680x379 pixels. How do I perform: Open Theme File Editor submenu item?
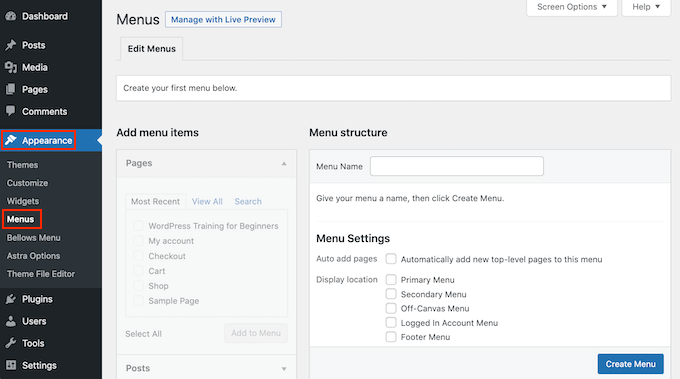41,274
